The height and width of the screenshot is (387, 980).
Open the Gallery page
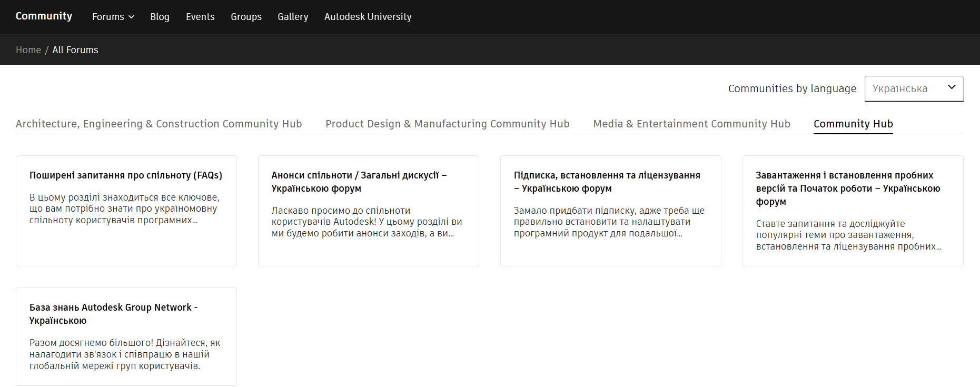coord(293,17)
